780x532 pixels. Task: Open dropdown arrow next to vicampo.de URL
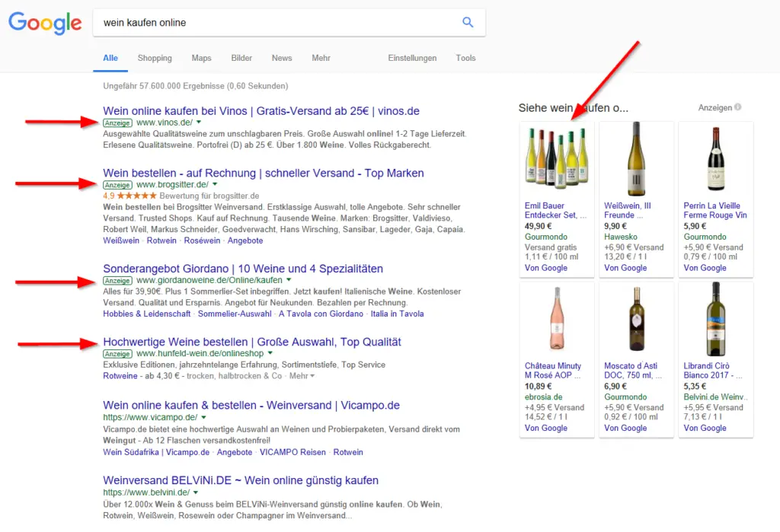(x=203, y=417)
